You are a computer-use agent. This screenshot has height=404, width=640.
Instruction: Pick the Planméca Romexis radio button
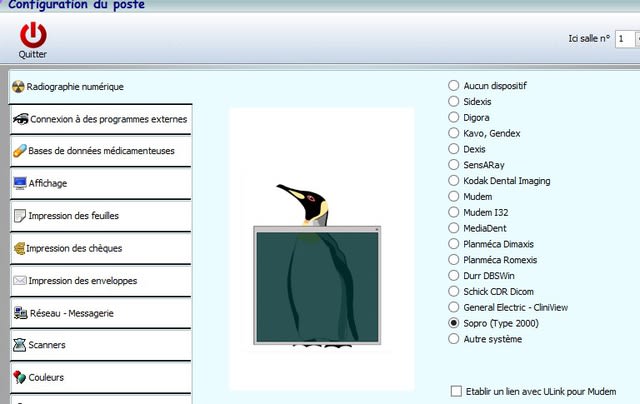click(x=455, y=260)
